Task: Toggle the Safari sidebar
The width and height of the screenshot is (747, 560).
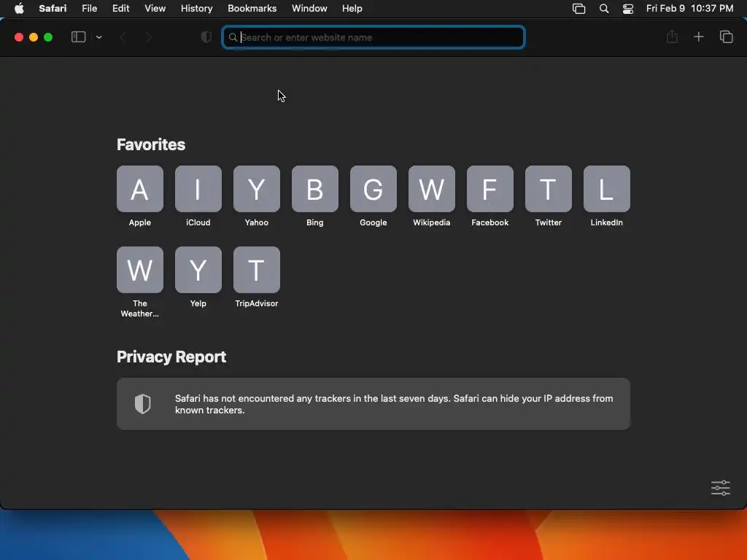Action: click(x=78, y=37)
